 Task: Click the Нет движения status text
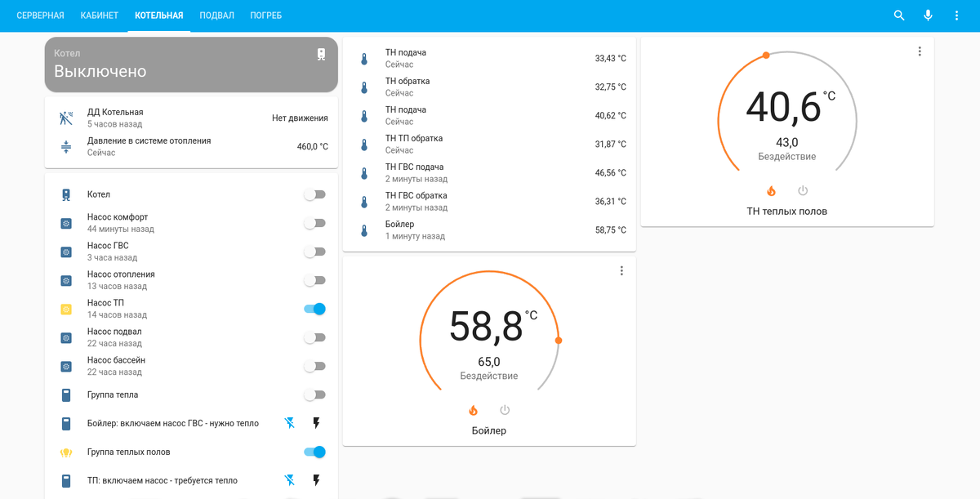(x=300, y=118)
